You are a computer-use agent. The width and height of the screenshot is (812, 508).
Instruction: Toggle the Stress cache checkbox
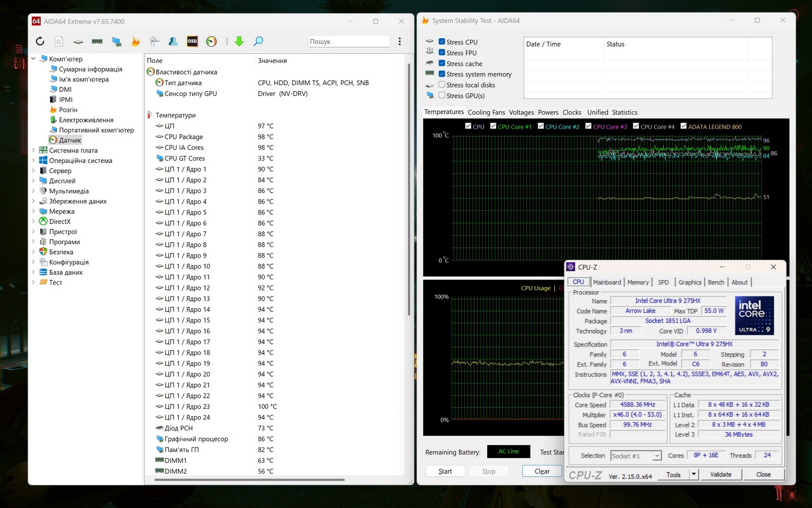click(442, 63)
